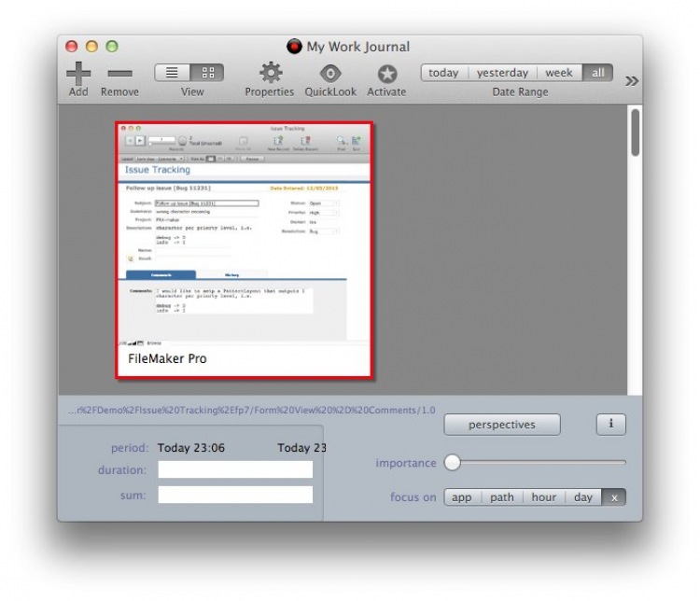Click the red recording icon in title
The width and height of the screenshot is (700, 601).
click(x=294, y=47)
